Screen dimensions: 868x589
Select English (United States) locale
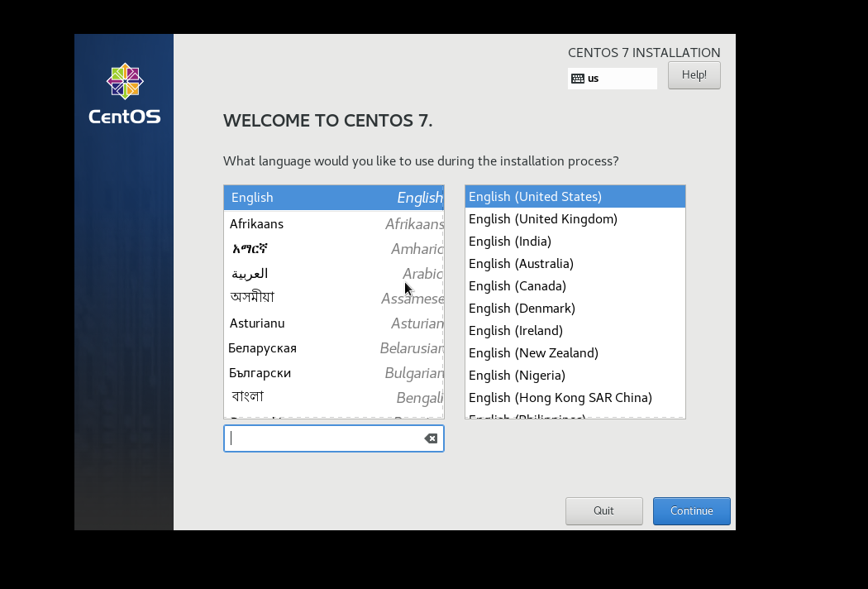tap(575, 197)
